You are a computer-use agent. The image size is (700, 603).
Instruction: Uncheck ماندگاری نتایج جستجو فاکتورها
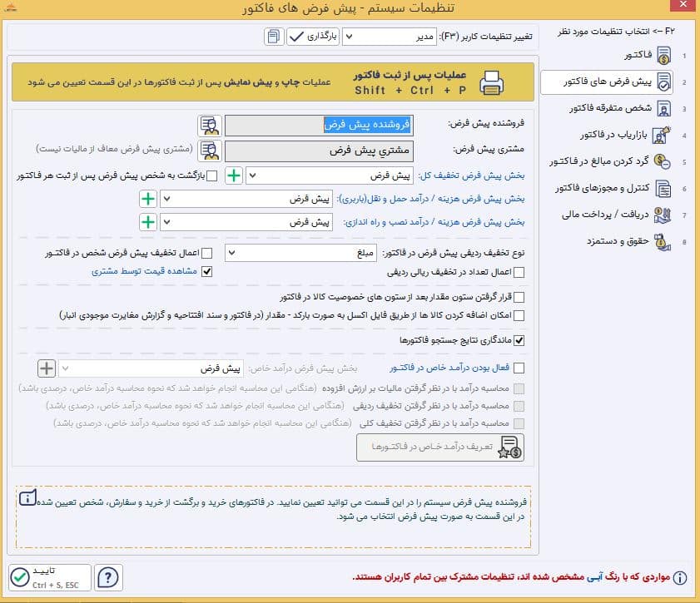click(519, 341)
